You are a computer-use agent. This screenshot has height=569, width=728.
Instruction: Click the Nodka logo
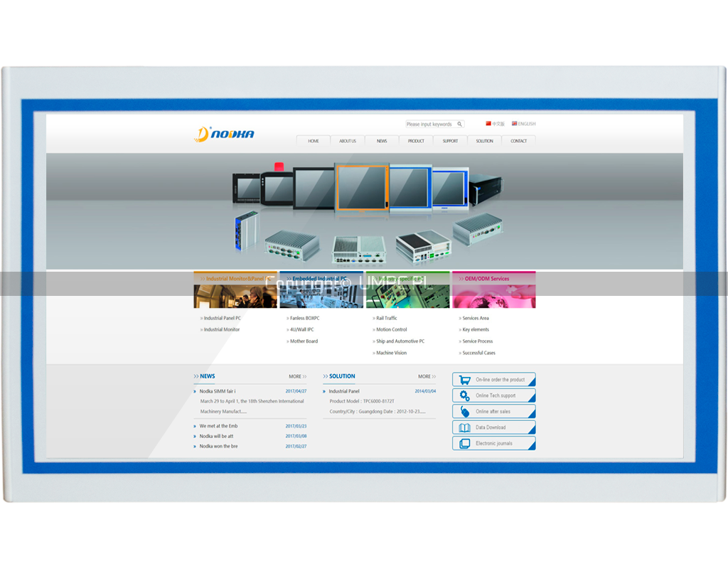coord(224,134)
